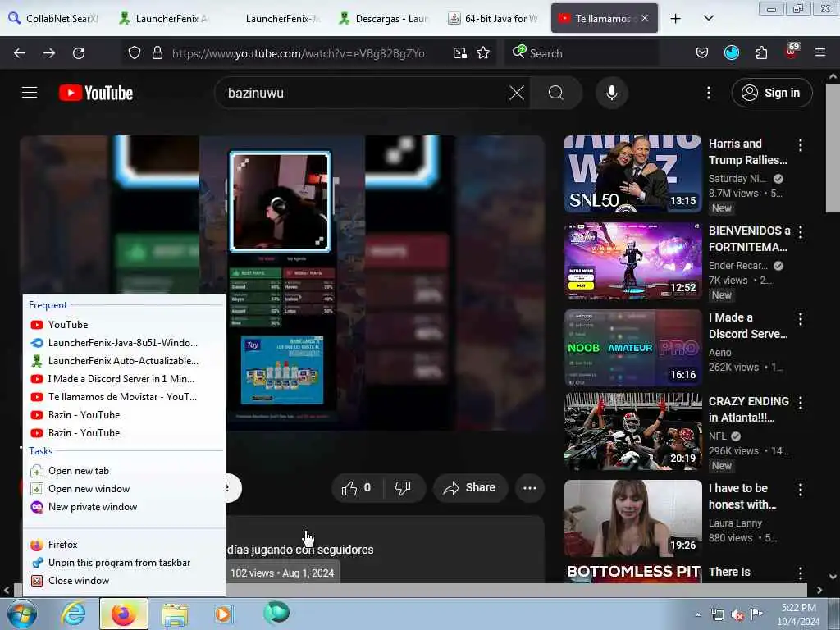Save page to Pocket
Viewport: 840px width, 630px height.
702,53
